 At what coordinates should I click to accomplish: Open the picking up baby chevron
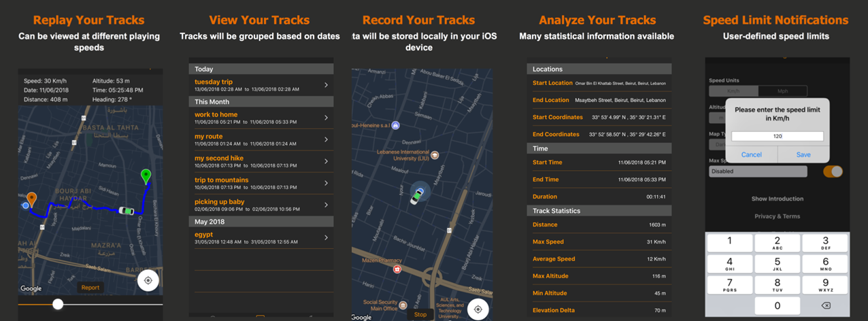(x=326, y=205)
